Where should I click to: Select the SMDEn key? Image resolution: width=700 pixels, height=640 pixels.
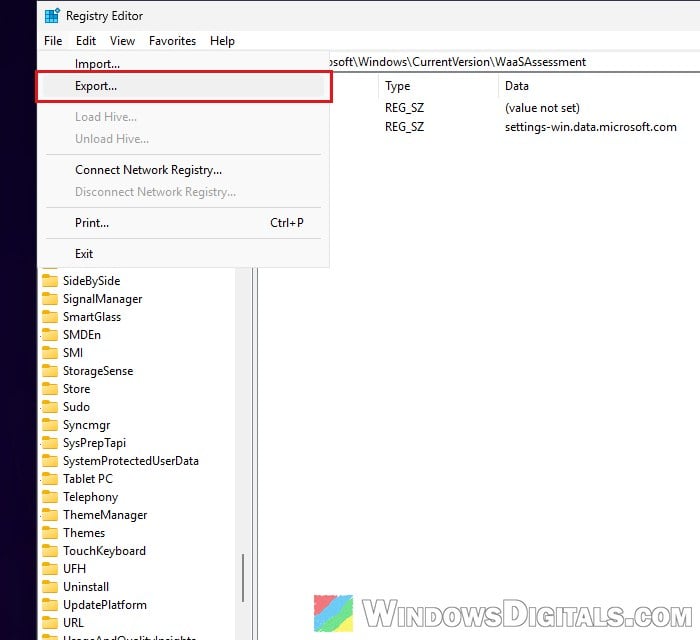click(82, 335)
